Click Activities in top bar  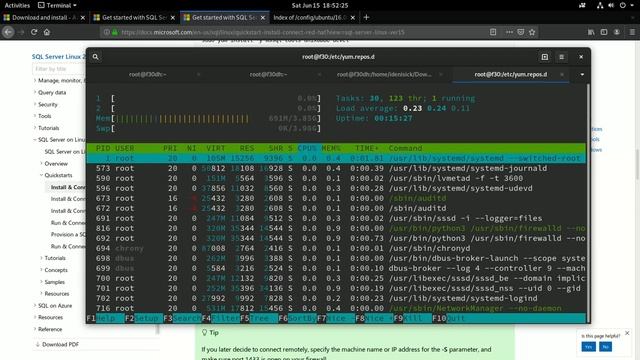[17, 5]
